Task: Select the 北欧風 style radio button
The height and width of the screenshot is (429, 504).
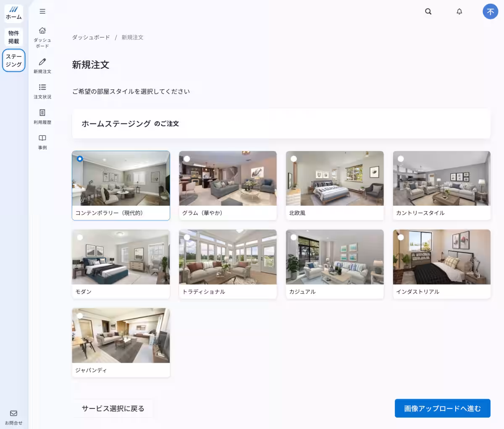Action: pyautogui.click(x=294, y=159)
